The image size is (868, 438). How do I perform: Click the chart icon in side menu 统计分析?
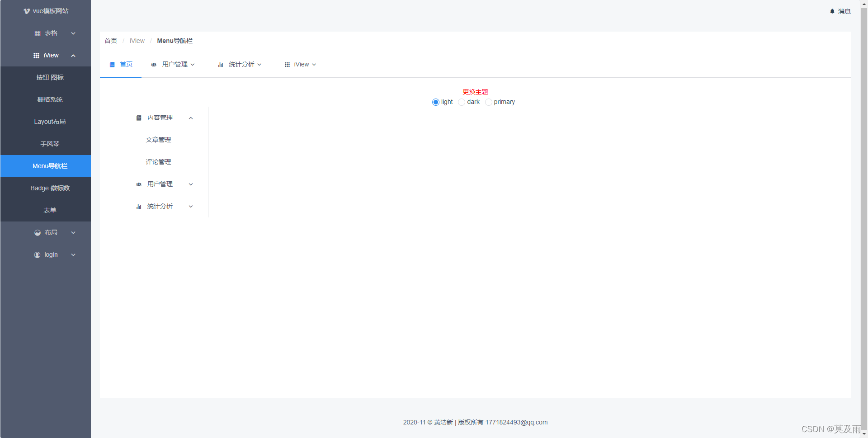pos(139,207)
